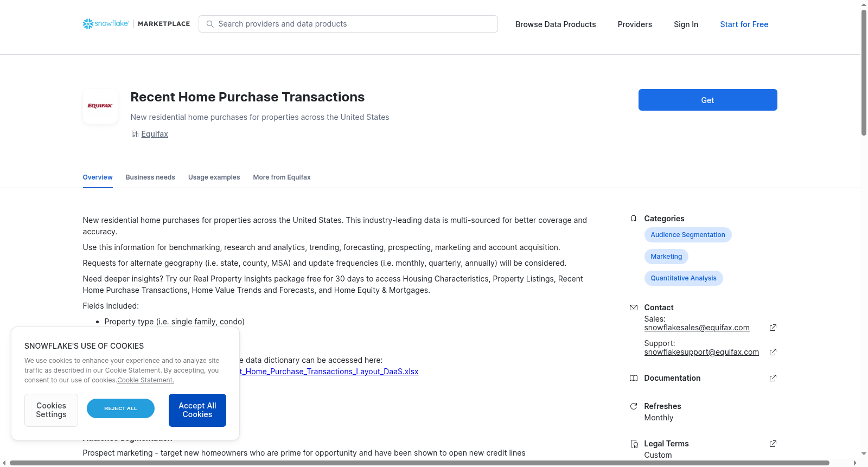Open Legal Terms external link icon

click(773, 444)
